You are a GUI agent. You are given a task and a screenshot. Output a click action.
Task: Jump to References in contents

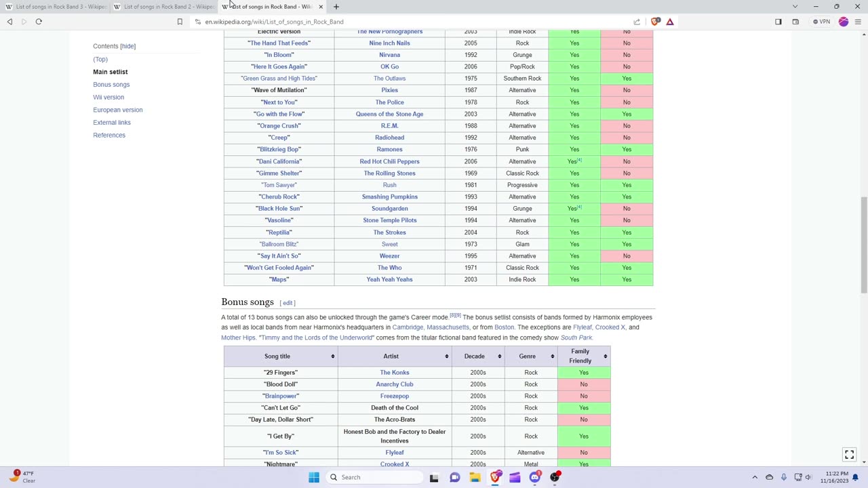[x=109, y=135]
